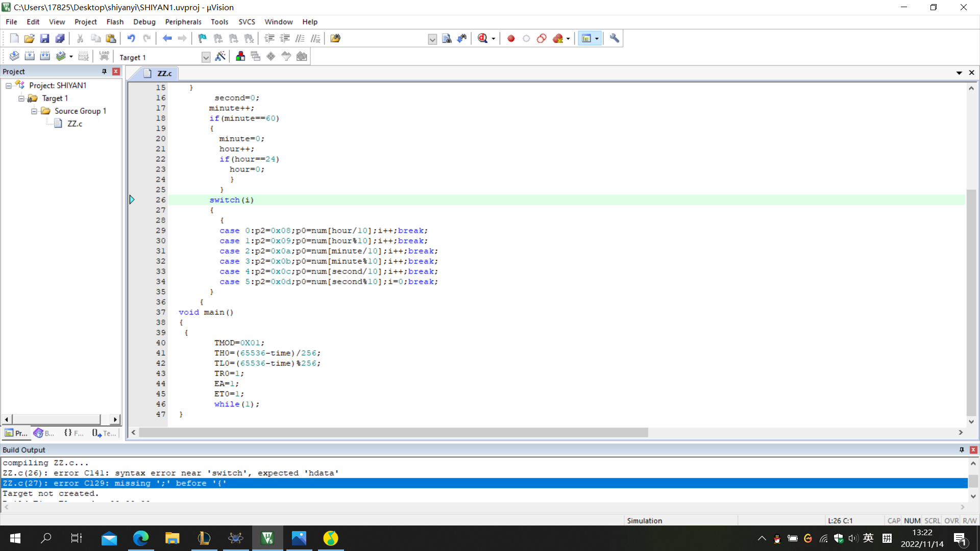This screenshot has width=980, height=551.
Task: Open the Peripherals menu
Action: click(x=183, y=22)
